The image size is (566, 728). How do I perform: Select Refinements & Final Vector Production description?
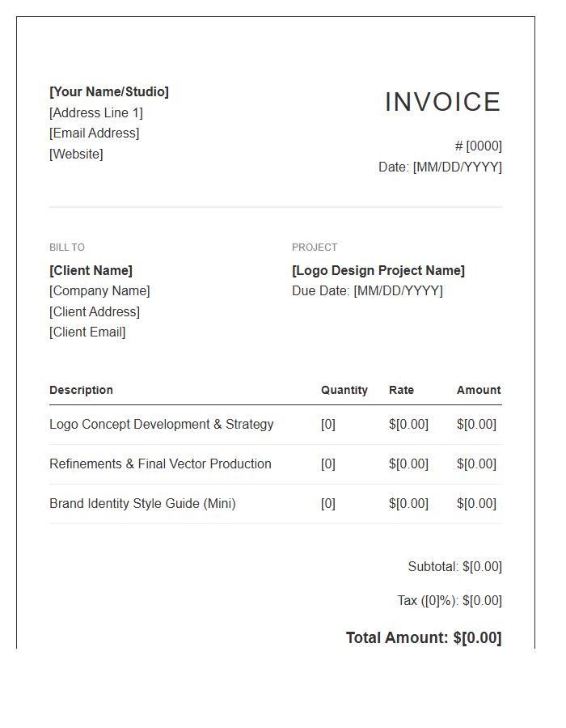click(160, 463)
